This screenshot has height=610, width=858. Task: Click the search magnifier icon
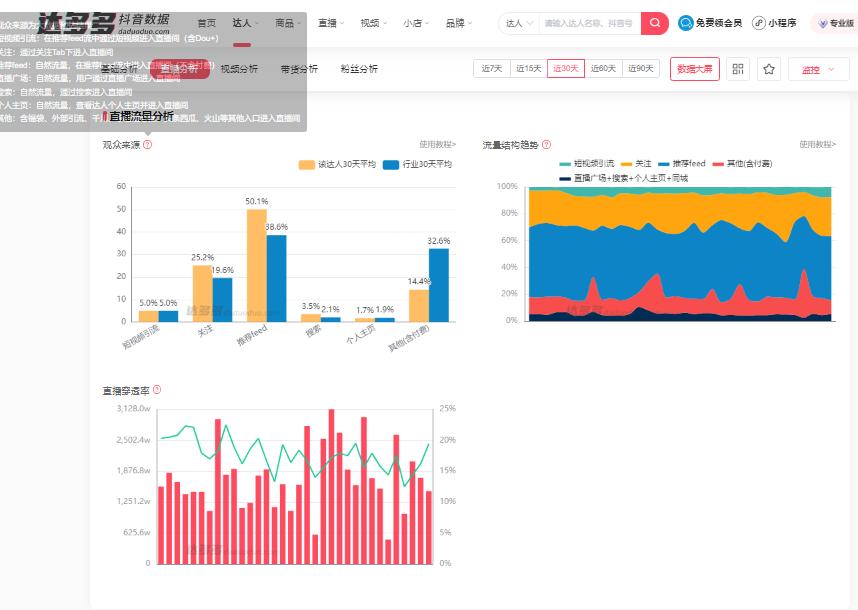(653, 22)
